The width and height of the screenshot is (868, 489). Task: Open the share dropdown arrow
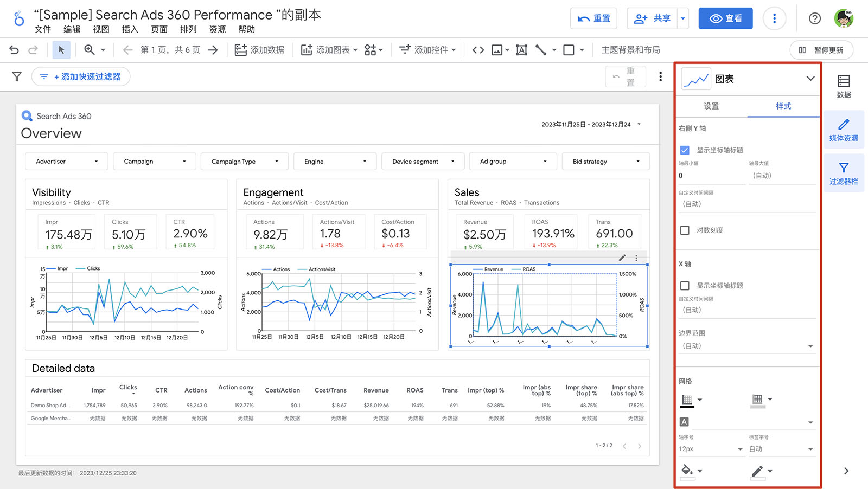click(683, 18)
